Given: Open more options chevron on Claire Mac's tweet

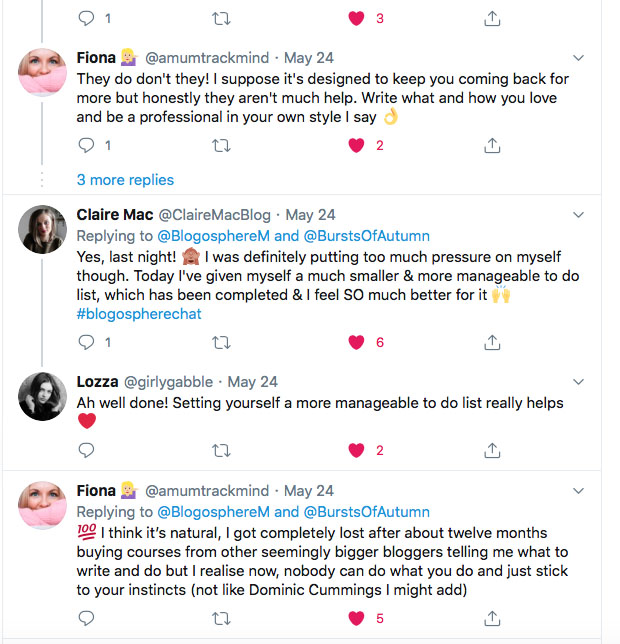Looking at the screenshot, I should (x=578, y=215).
